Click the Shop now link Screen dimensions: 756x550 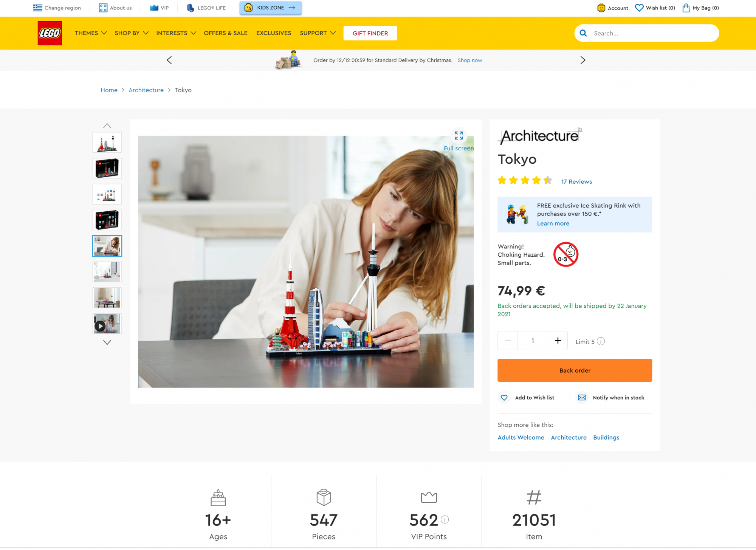click(470, 60)
